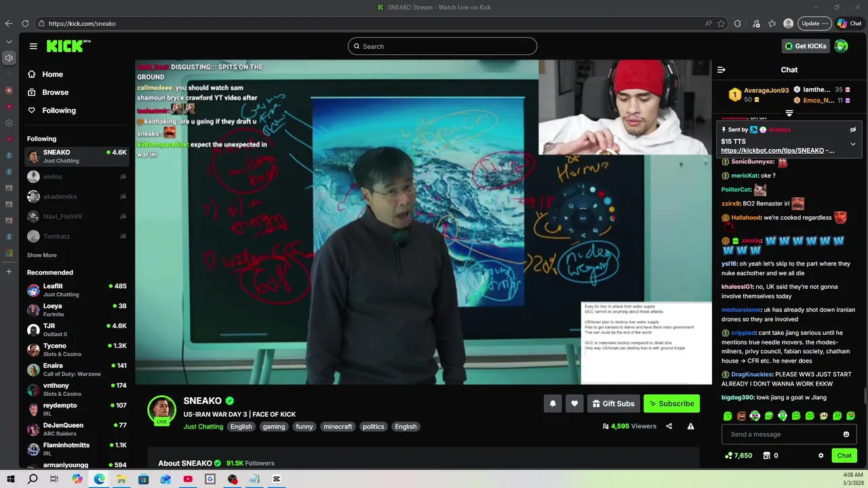The image size is (868, 488).
Task: Open chat settings gear
Action: coord(821,455)
